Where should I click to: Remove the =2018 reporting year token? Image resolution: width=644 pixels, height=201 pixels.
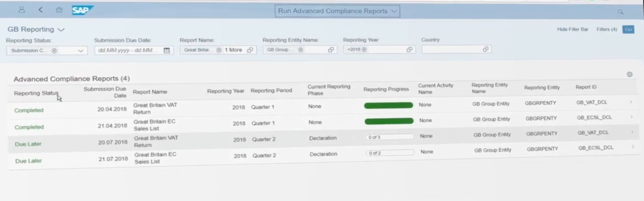tap(364, 49)
